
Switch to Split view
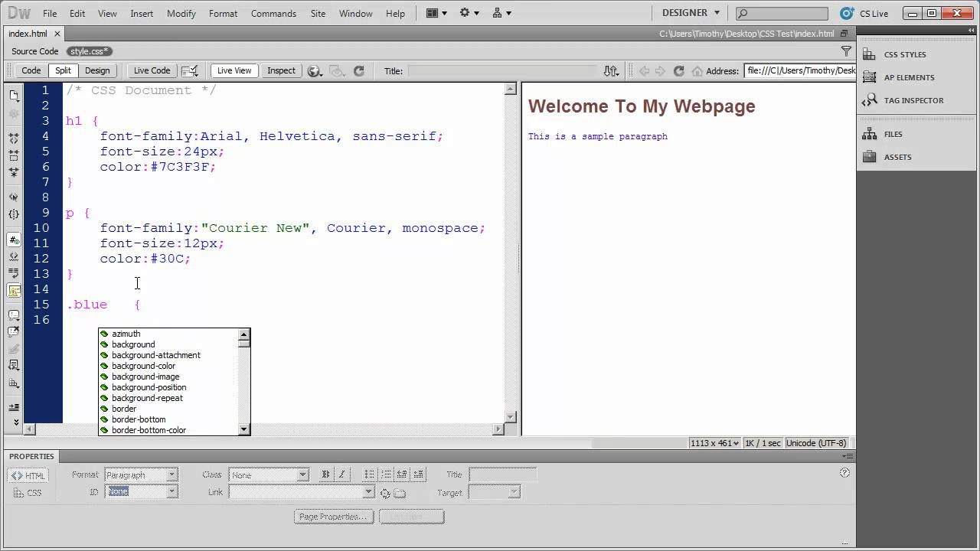pyautogui.click(x=63, y=70)
